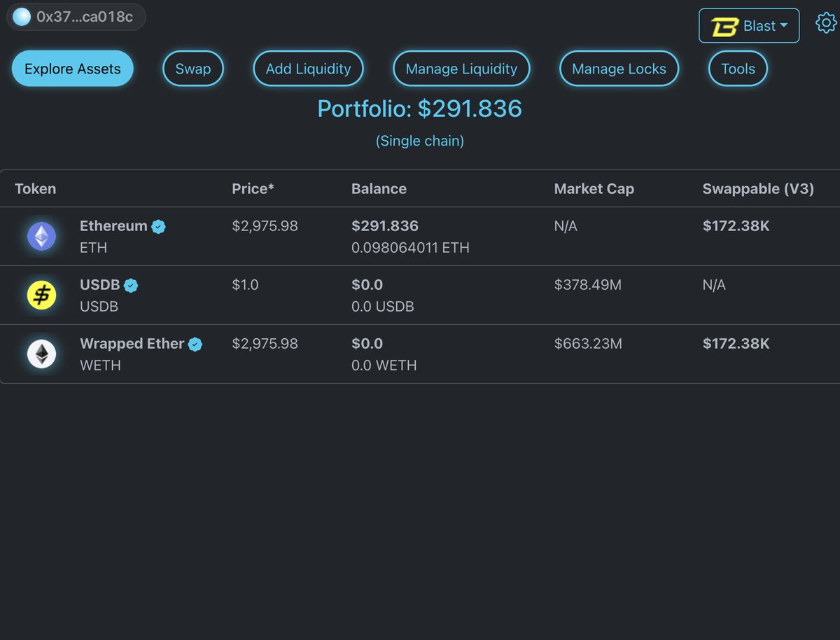Click the Blast logo in the chain selector
Viewport: 840px width, 640px height.
(x=724, y=27)
